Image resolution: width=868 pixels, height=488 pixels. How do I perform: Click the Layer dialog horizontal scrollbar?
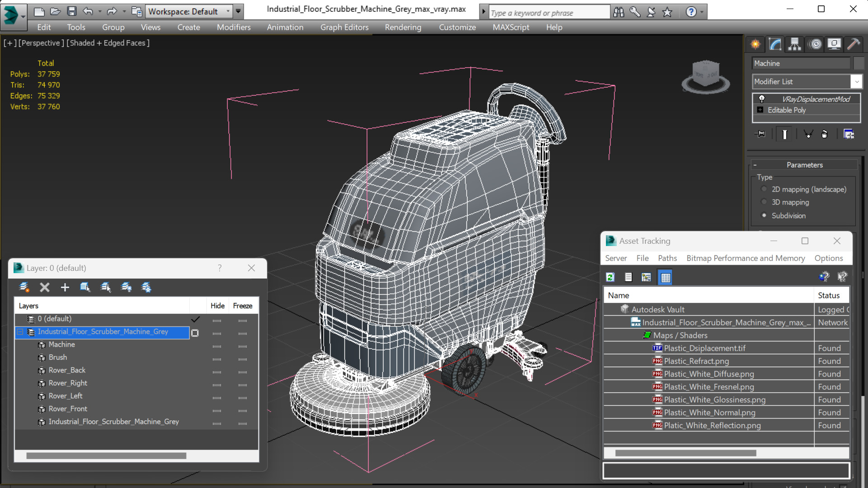[x=106, y=456]
